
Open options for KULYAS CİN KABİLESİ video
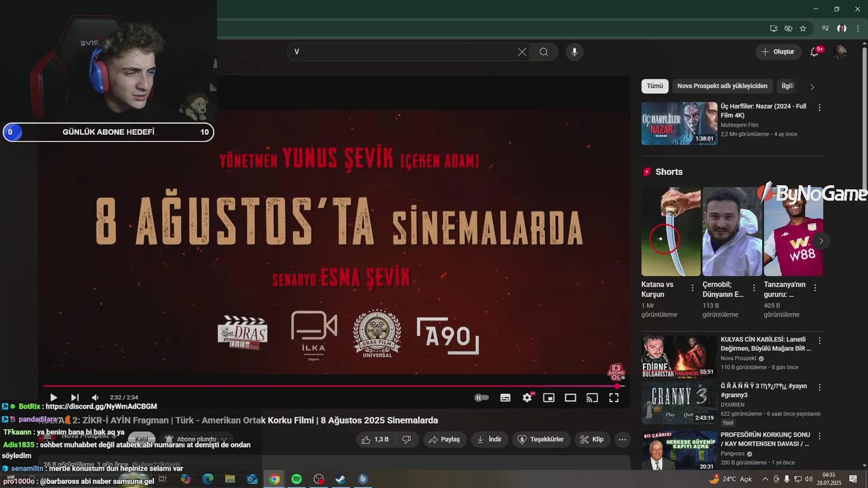[x=819, y=341]
